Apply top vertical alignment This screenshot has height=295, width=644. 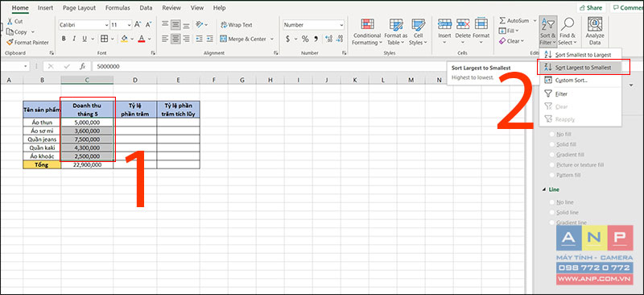(x=165, y=25)
